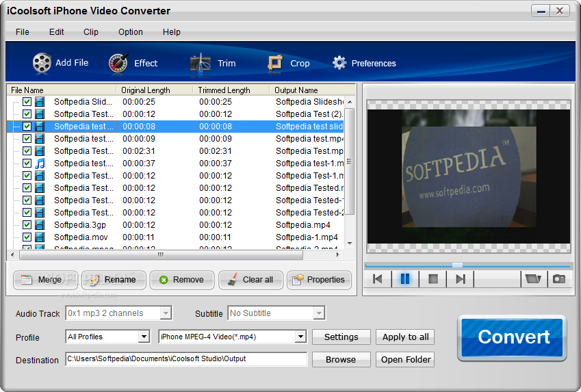Viewport: 581px width, 392px height.
Task: Click the film icon of the 00:02:31 file
Action: coord(40,151)
